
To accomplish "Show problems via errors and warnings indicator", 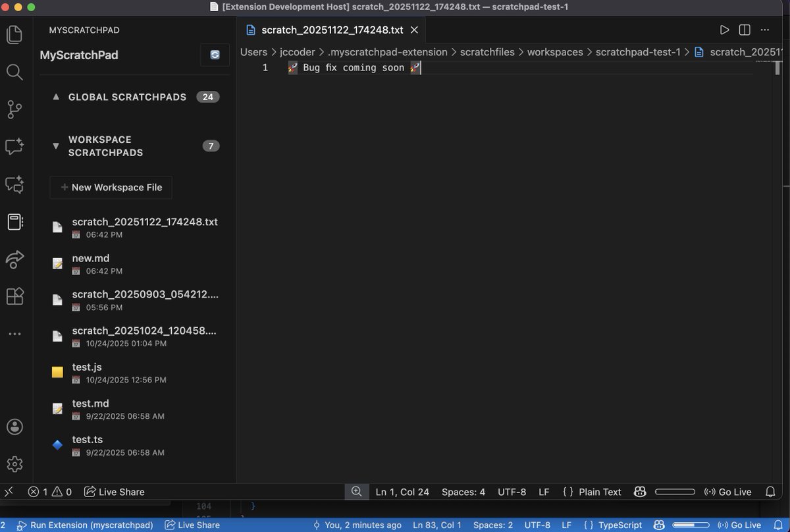I will pos(49,492).
